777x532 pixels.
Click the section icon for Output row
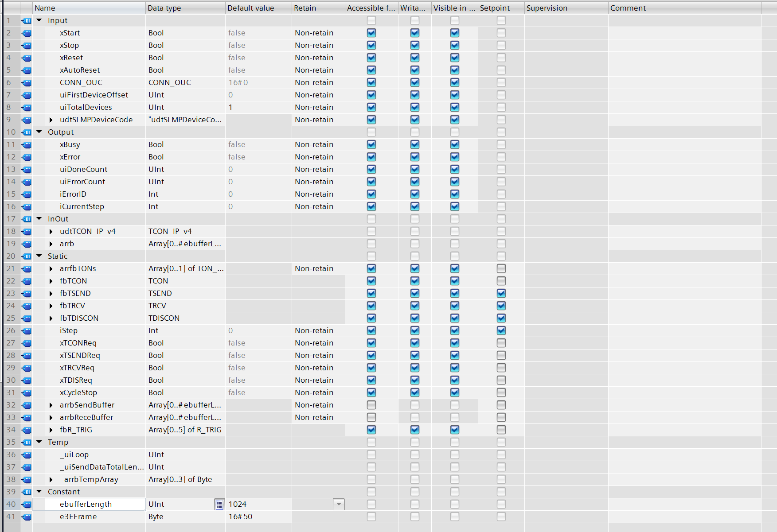point(27,132)
